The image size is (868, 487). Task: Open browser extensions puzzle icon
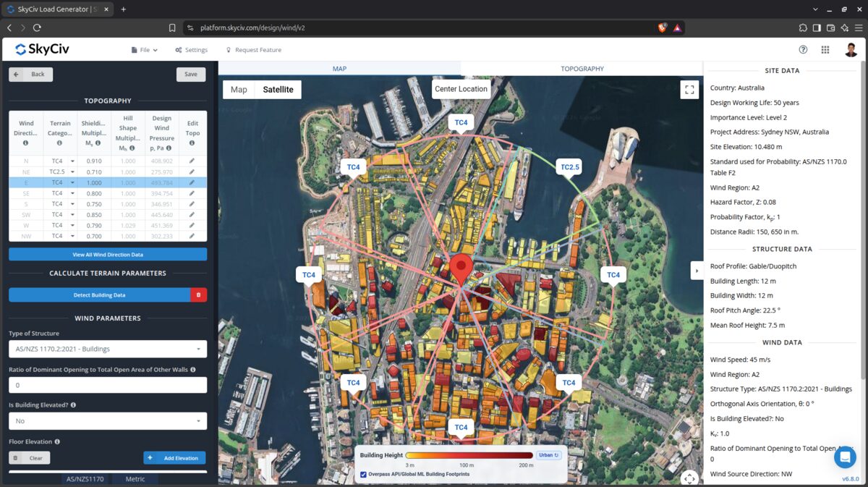(x=803, y=27)
